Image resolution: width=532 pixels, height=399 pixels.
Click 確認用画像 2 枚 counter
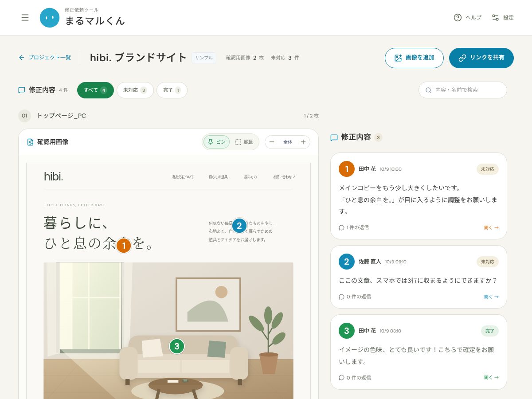point(245,58)
